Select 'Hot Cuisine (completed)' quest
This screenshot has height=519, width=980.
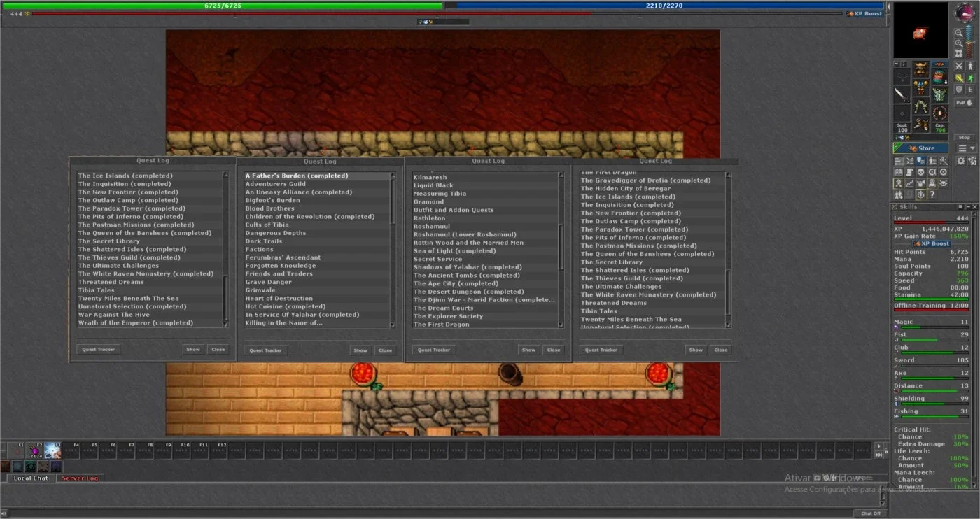[318, 306]
